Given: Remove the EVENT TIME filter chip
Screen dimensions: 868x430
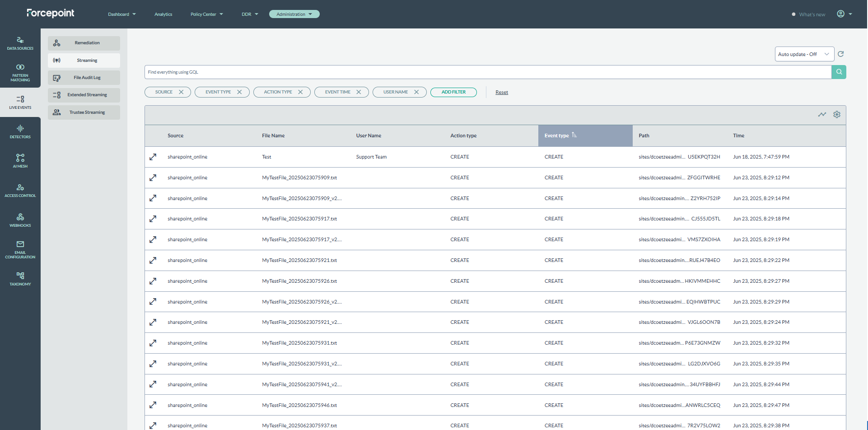Looking at the screenshot, I should click(359, 92).
